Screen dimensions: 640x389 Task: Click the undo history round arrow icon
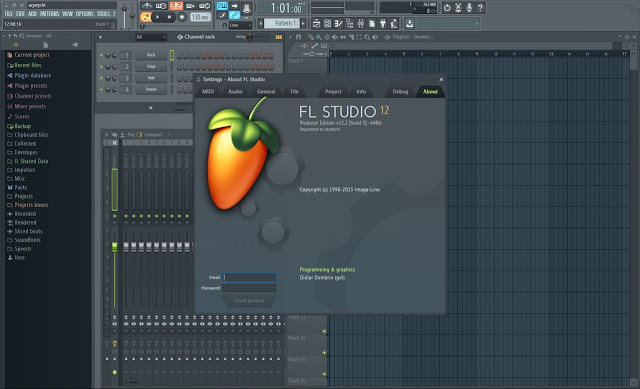pos(447,7)
